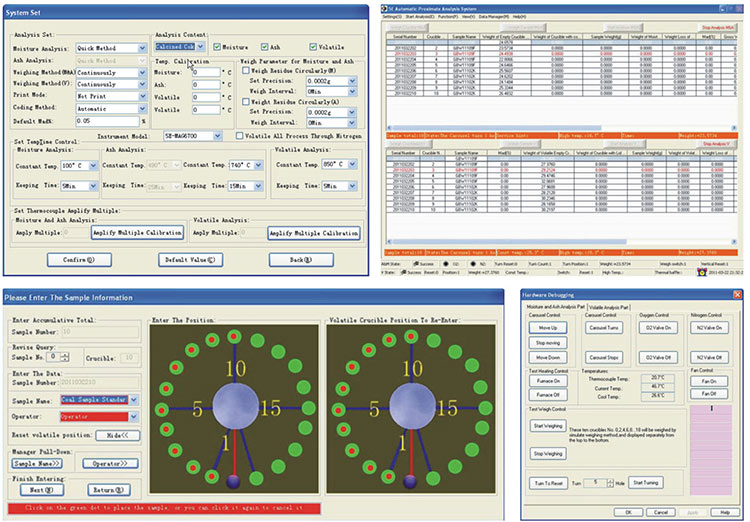Image resolution: width=750 pixels, height=522 pixels.
Task: Click Amplify Multiple Calibration under Volatile Analysis
Action: click(x=314, y=233)
